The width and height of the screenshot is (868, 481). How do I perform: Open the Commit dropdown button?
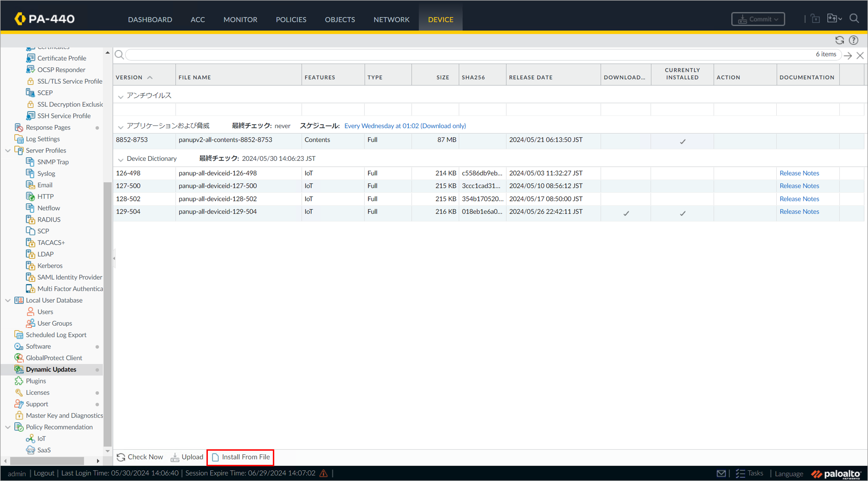tap(758, 19)
